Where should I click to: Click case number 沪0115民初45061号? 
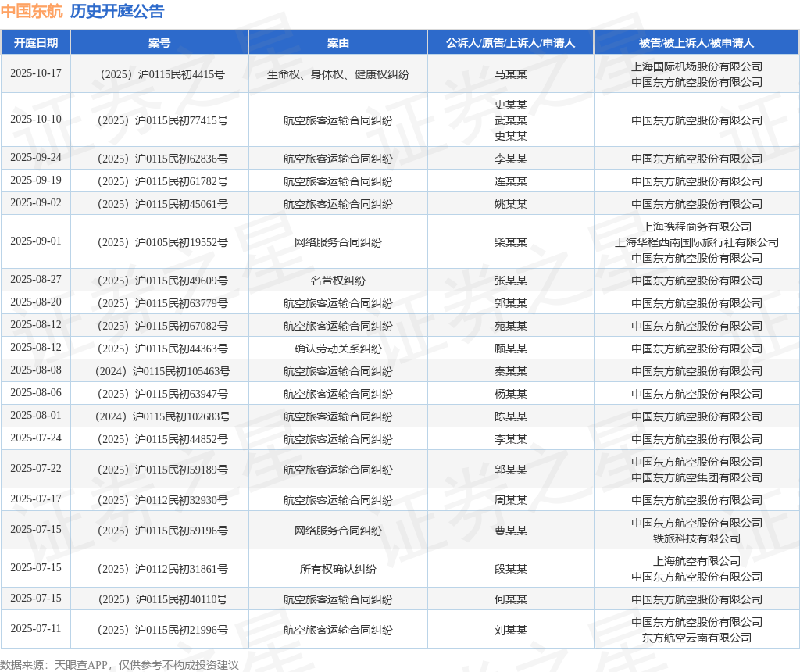tap(162, 204)
